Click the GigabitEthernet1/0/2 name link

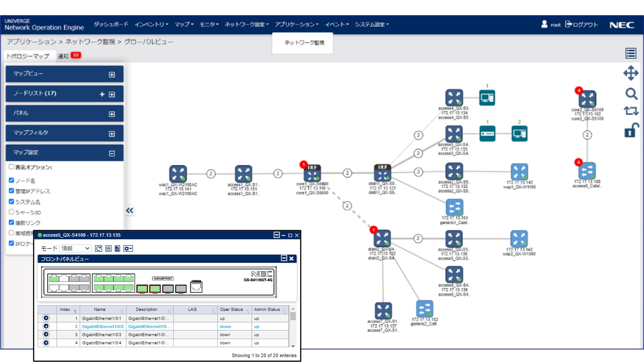(x=102, y=327)
